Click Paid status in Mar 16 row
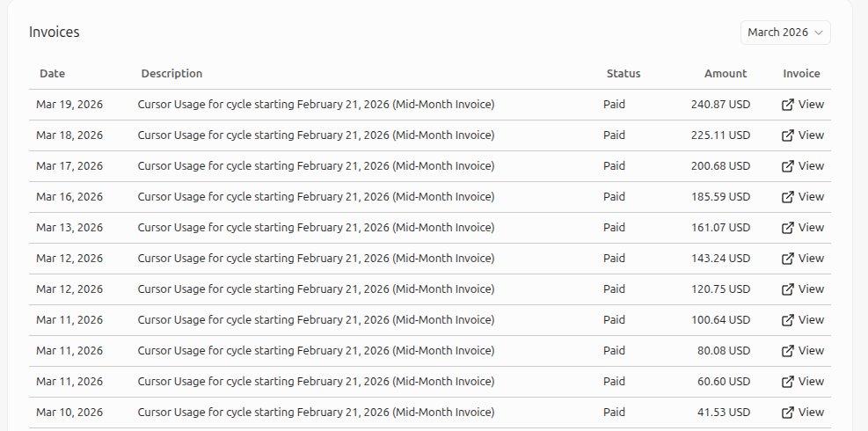868x431 pixels. coord(614,197)
